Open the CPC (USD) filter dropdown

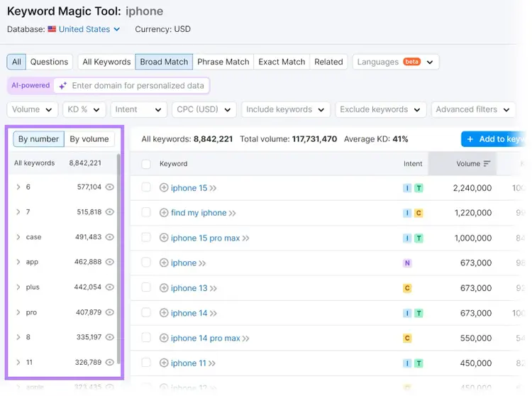(x=204, y=109)
